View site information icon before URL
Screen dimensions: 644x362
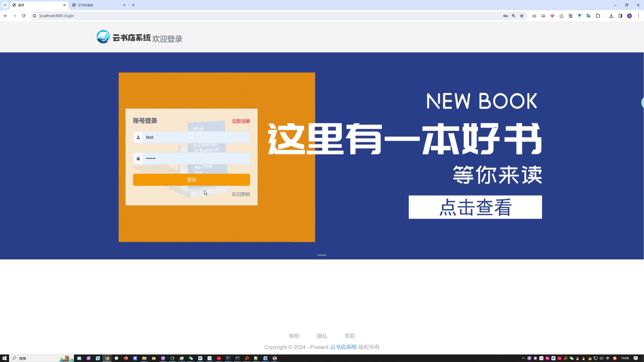[34, 16]
